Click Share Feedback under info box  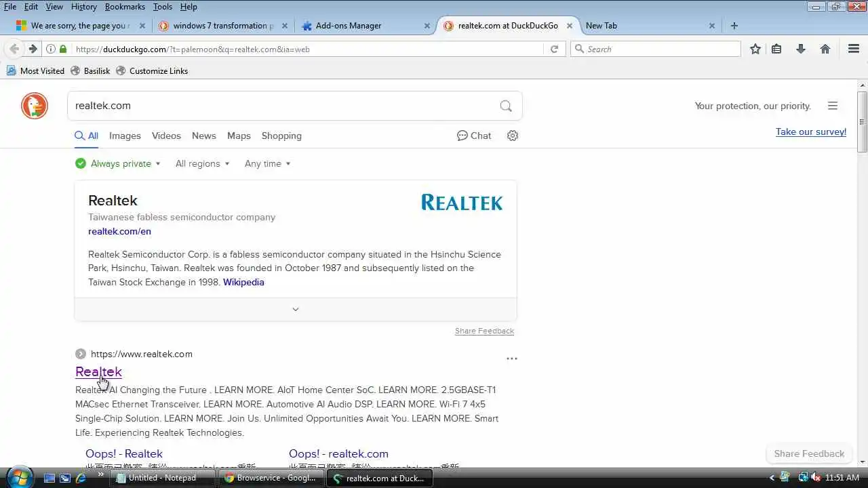pyautogui.click(x=484, y=331)
